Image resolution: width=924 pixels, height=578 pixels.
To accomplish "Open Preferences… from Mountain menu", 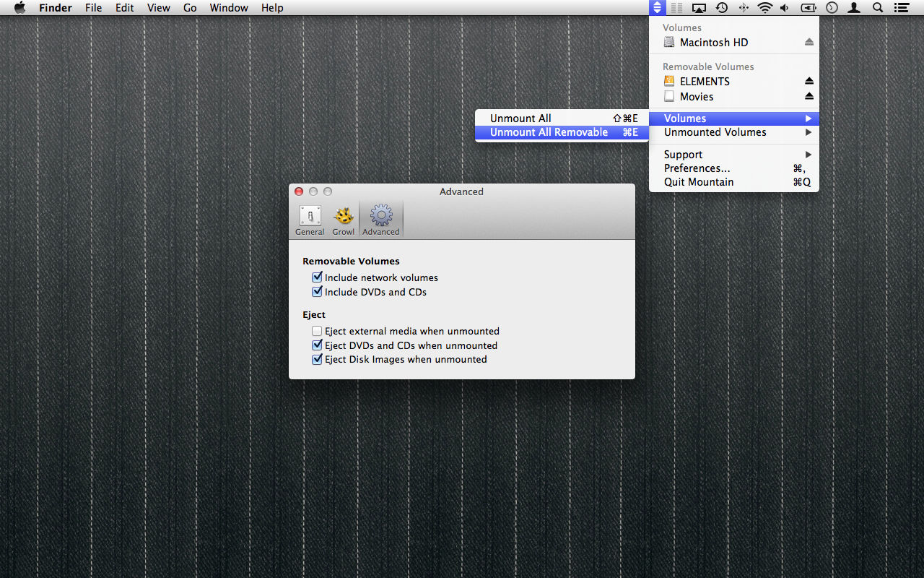I will pos(697,168).
